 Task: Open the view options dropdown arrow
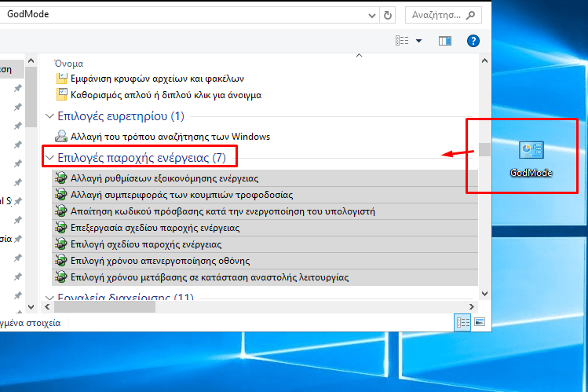point(419,41)
